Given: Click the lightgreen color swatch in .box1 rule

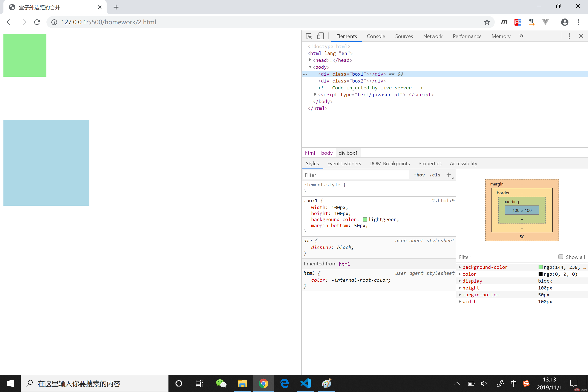Looking at the screenshot, I should coord(365,219).
